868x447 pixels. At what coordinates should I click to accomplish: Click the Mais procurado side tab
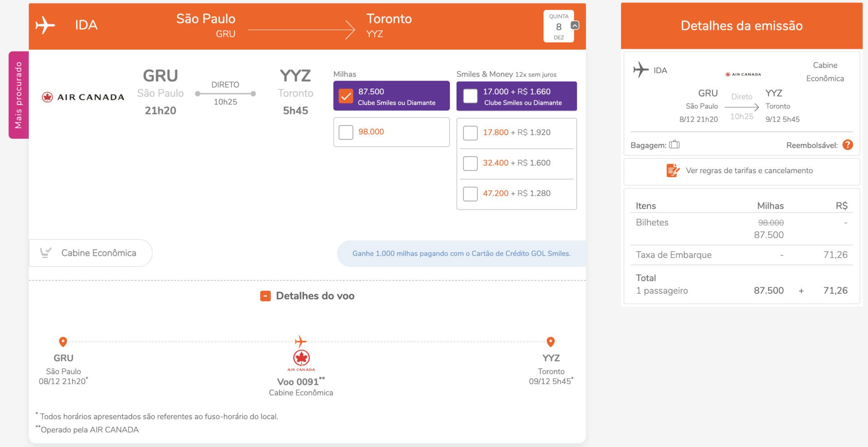pyautogui.click(x=19, y=95)
